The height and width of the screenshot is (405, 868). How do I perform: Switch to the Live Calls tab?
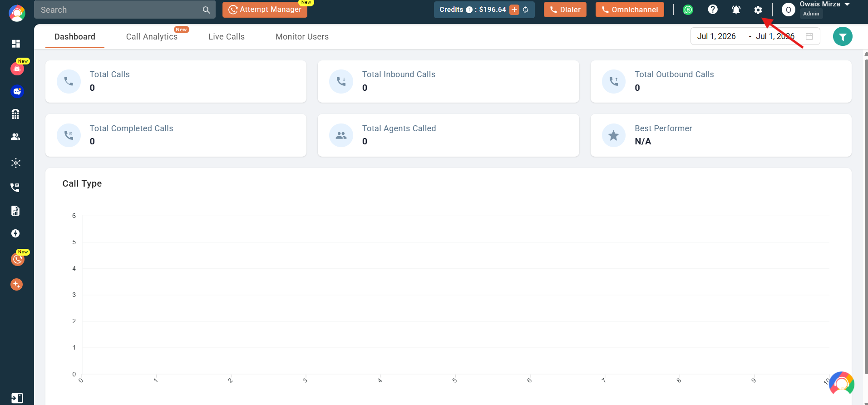(227, 37)
